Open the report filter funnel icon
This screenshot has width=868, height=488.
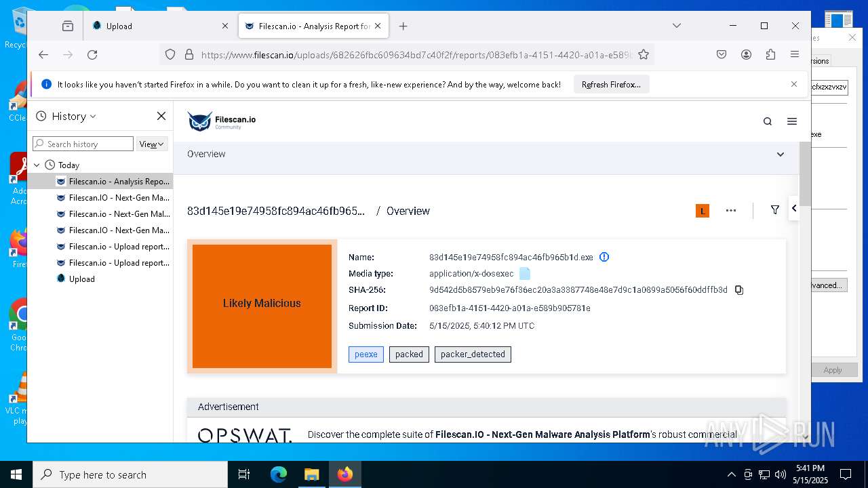[775, 210]
